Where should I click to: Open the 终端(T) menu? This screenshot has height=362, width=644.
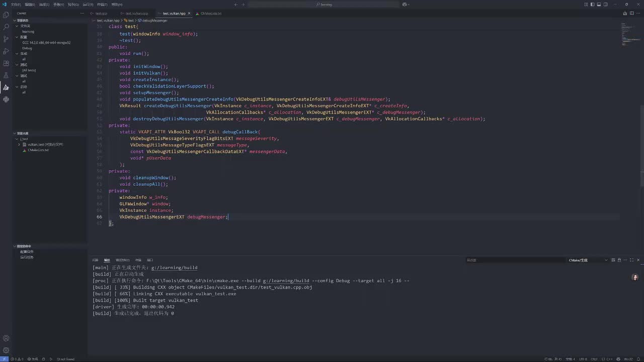coord(102,5)
